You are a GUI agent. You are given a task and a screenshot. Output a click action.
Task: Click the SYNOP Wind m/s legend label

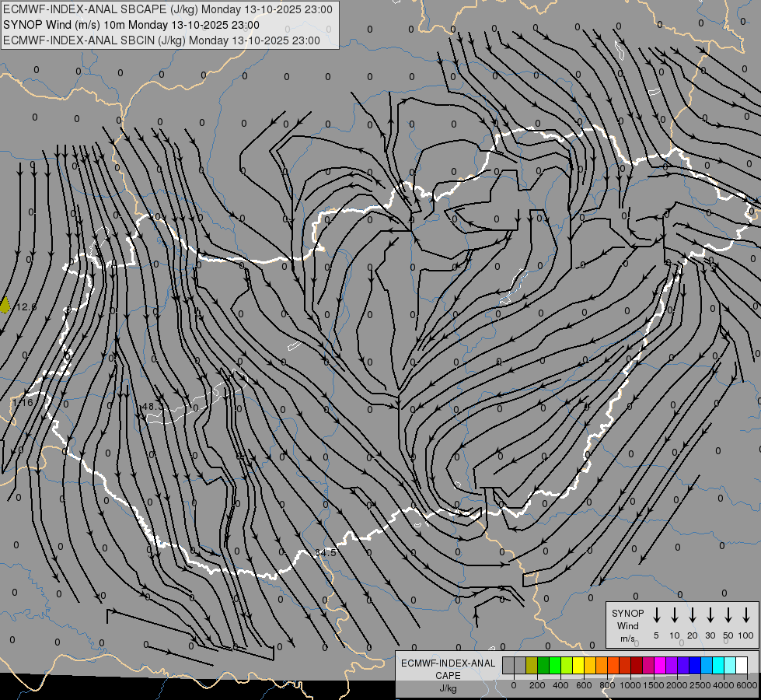pos(627,625)
